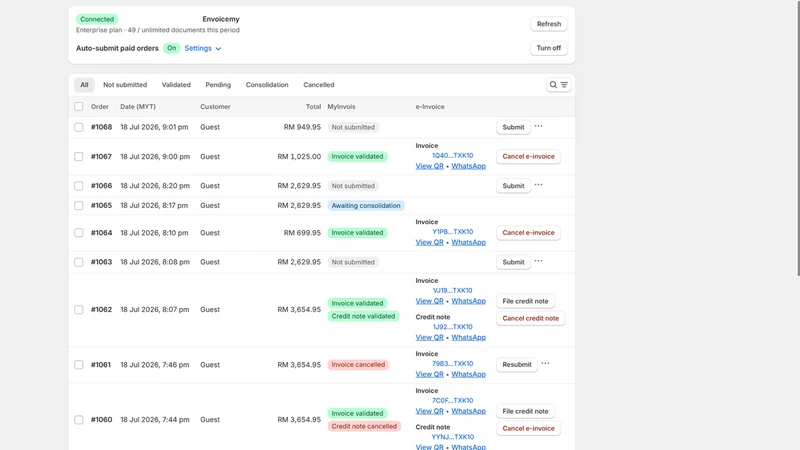The height and width of the screenshot is (450, 800).
Task: Submit order #1063 to MyInvois
Action: click(x=513, y=262)
